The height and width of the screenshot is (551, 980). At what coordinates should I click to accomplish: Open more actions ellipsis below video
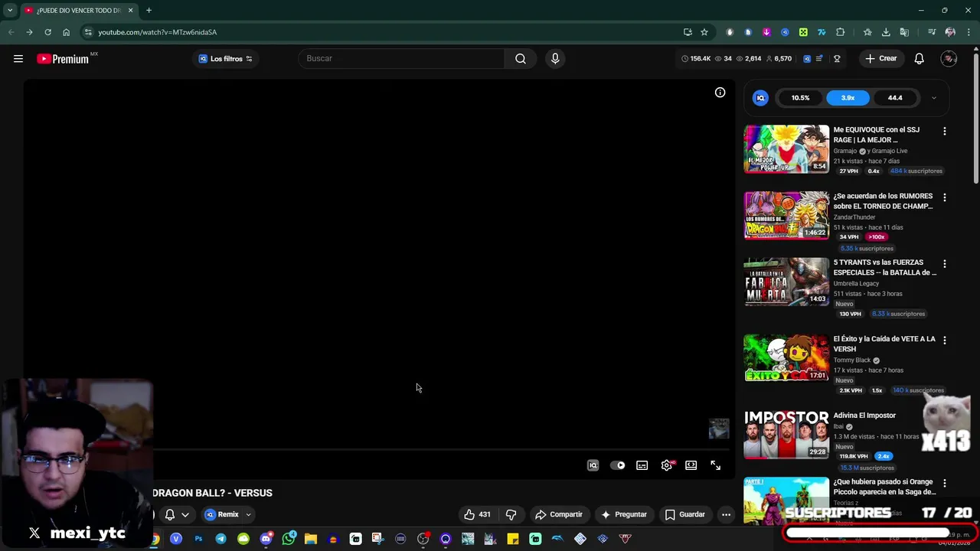pyautogui.click(x=726, y=514)
